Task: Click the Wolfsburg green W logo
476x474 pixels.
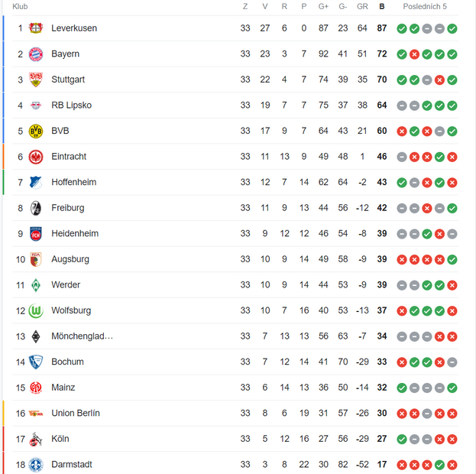Action: (x=35, y=310)
